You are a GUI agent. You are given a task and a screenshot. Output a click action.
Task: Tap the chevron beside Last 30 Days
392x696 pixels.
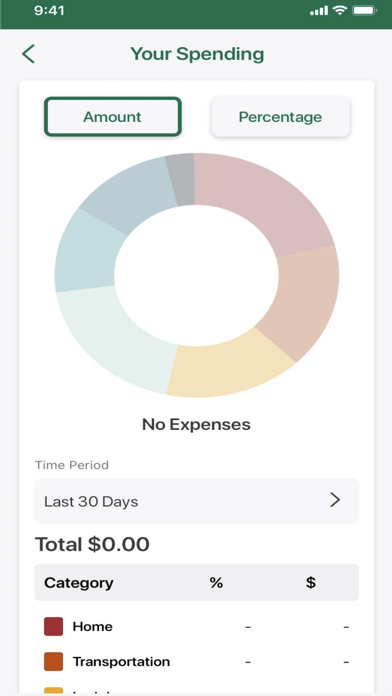(335, 500)
